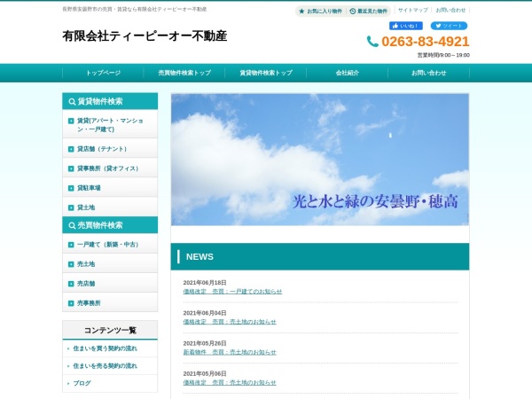
Task: Open 貸店舗（テナント） link text
Action: (102, 149)
